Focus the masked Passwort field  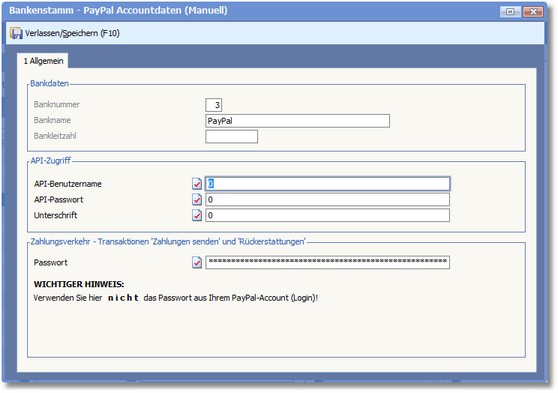click(x=328, y=262)
